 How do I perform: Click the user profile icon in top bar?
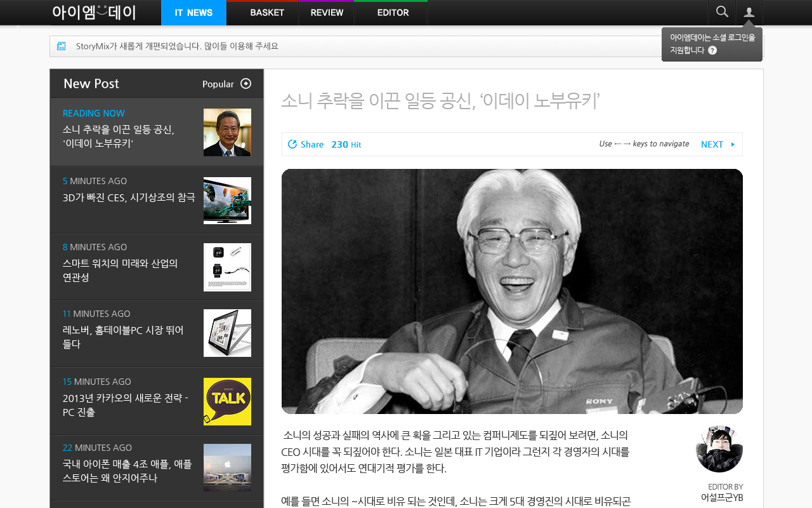[x=749, y=12]
